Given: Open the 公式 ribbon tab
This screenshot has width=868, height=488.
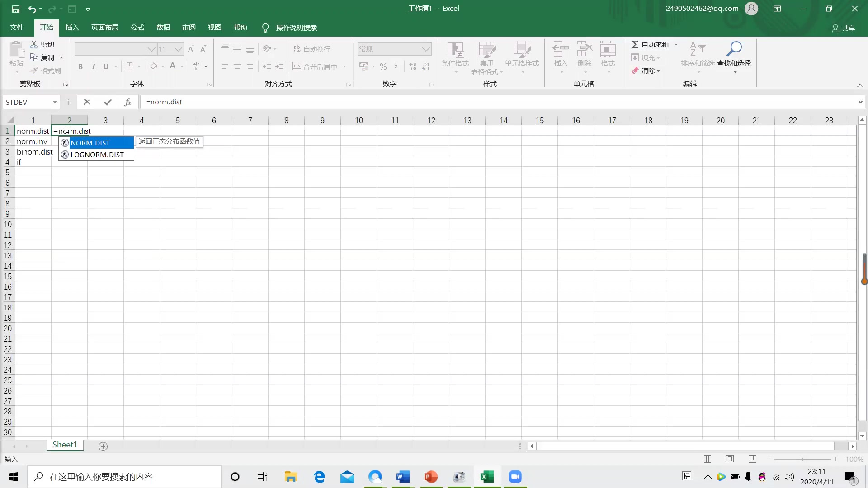Looking at the screenshot, I should pos(137,28).
